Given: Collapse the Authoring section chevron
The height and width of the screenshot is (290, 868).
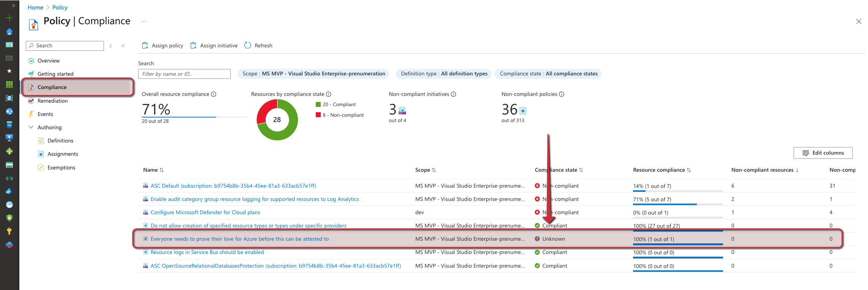Looking at the screenshot, I should pyautogui.click(x=31, y=127).
